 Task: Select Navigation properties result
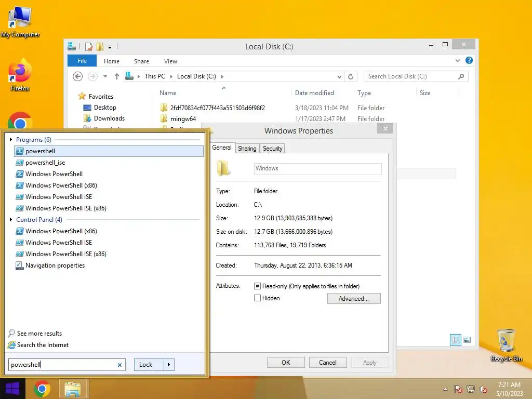[x=109, y=265]
